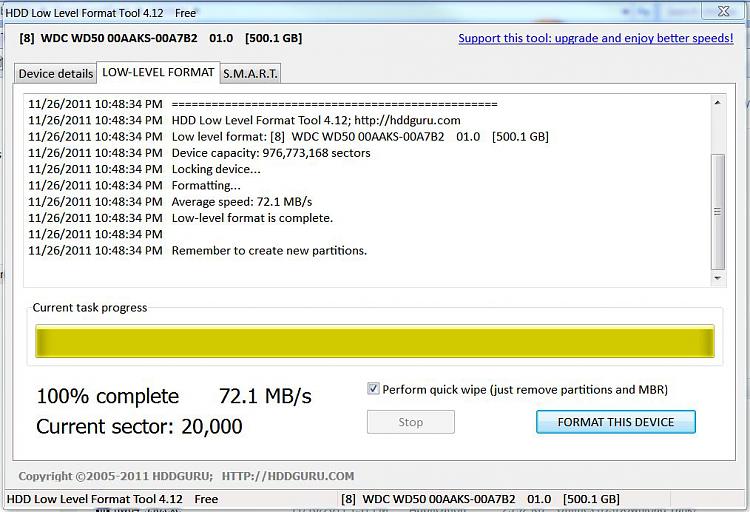750x512 pixels.
Task: Click the log scrollbar up arrow
Action: pyautogui.click(x=717, y=103)
